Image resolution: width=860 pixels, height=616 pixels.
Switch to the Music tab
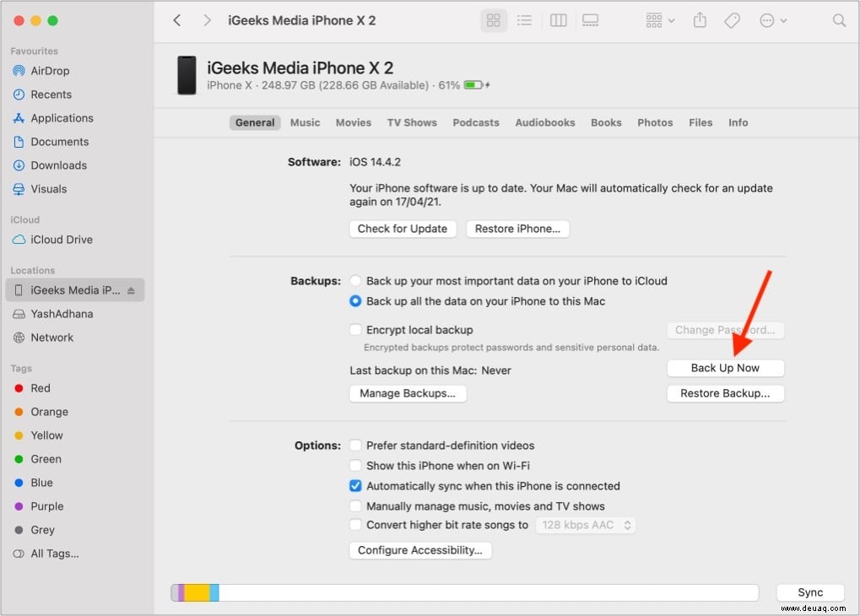(x=305, y=122)
